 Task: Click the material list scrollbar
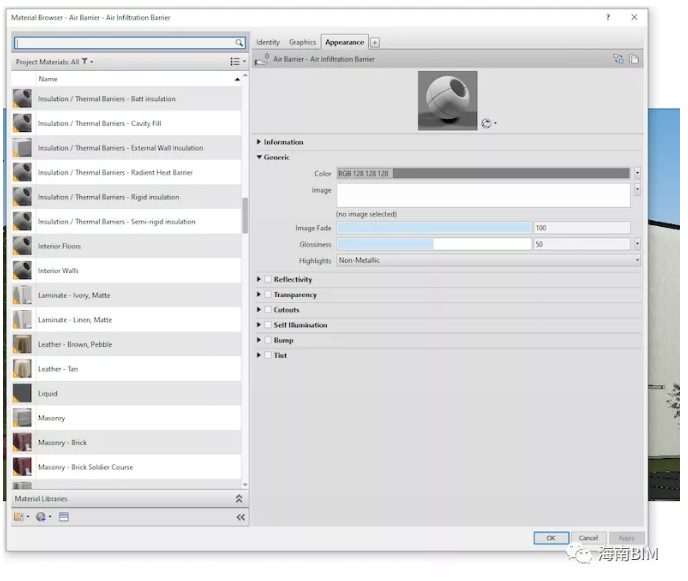(x=245, y=215)
